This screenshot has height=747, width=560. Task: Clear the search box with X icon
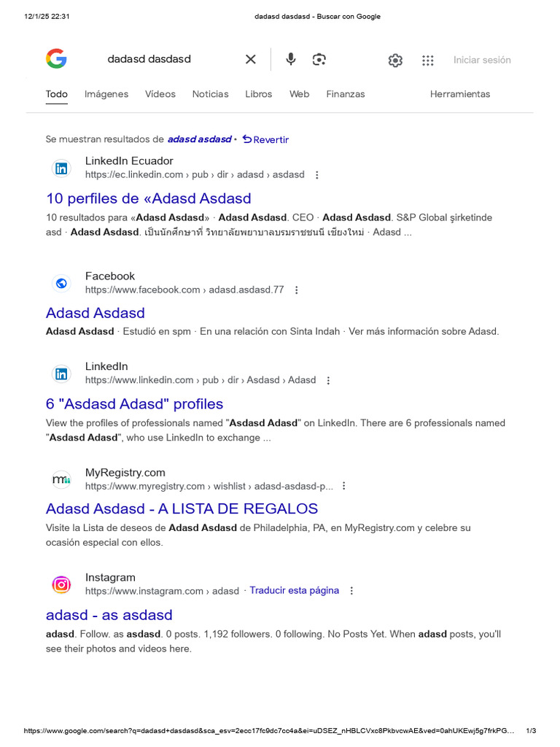click(x=251, y=60)
